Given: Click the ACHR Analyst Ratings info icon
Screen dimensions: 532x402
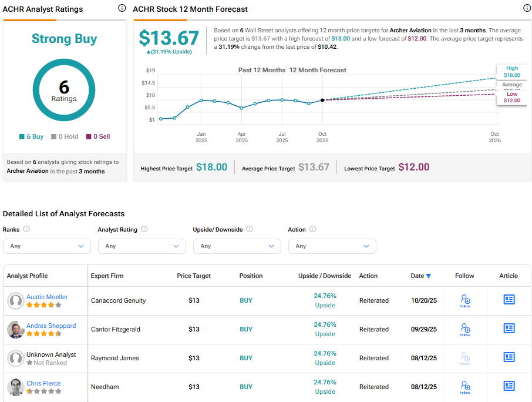Looking at the screenshot, I should point(122,8).
